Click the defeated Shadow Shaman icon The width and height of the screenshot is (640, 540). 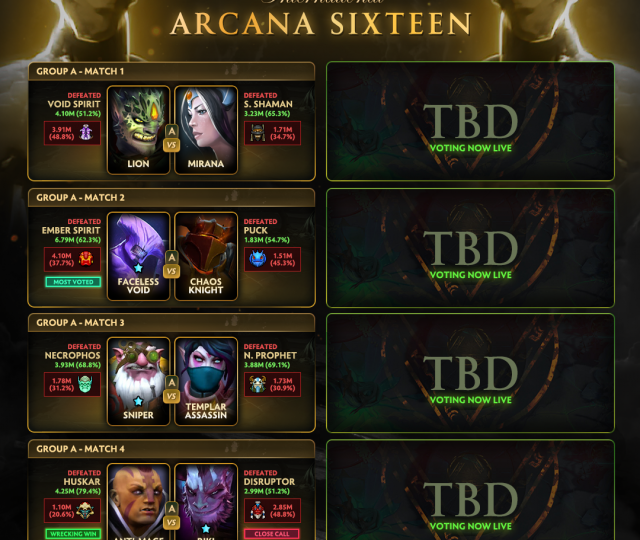point(258,133)
